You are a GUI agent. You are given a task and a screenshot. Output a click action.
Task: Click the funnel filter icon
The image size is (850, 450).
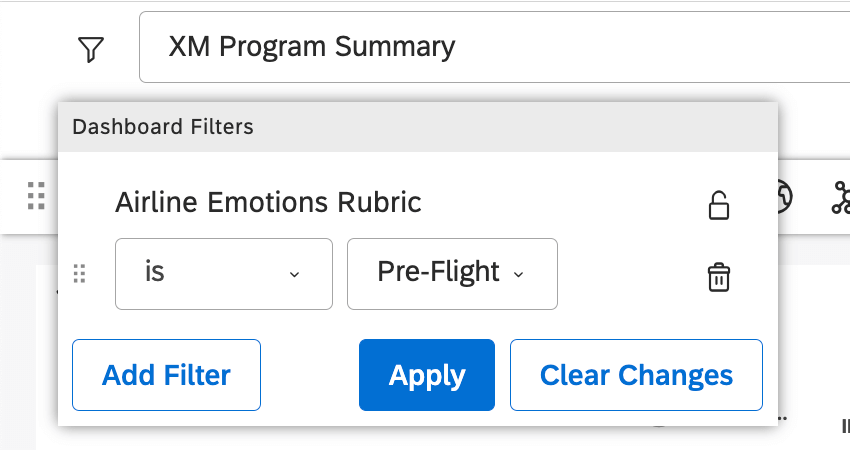pyautogui.click(x=91, y=49)
